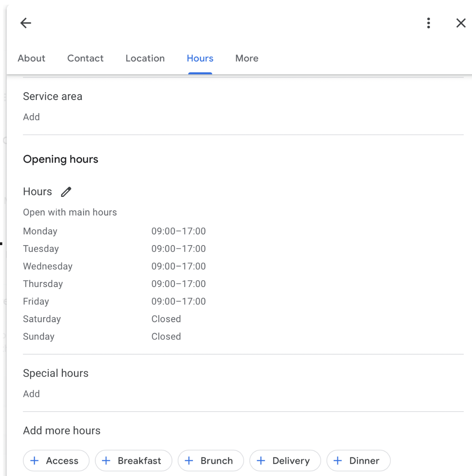
Task: Close the business profile editor
Action: [x=461, y=23]
